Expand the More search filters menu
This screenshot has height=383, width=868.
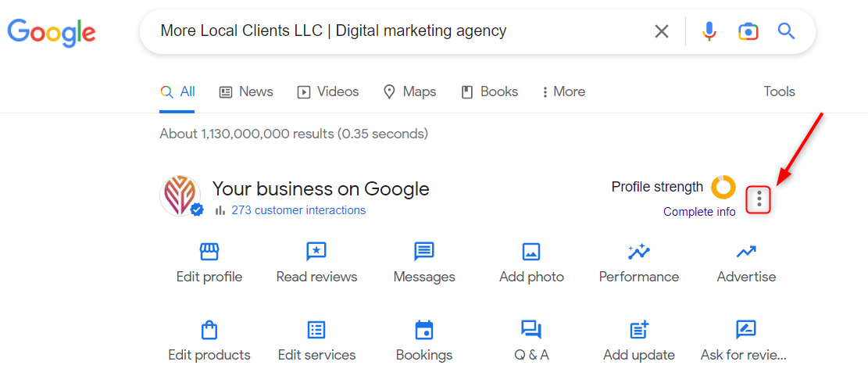pos(563,92)
